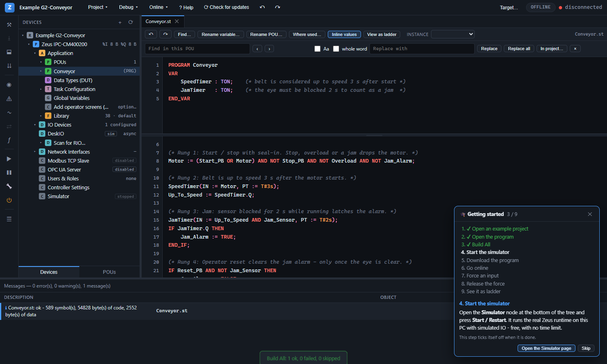607x364 pixels.
Task: Enable the Aa case-sensitive checkbox
Action: (x=317, y=49)
